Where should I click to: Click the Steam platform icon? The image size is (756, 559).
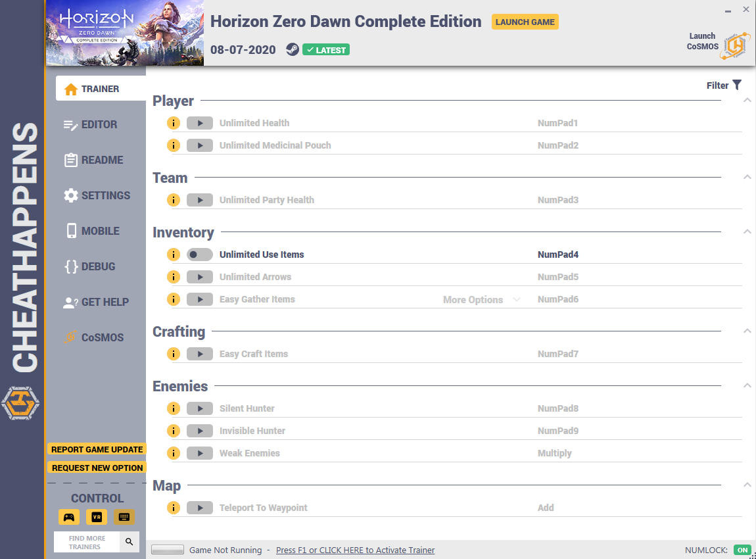click(292, 49)
